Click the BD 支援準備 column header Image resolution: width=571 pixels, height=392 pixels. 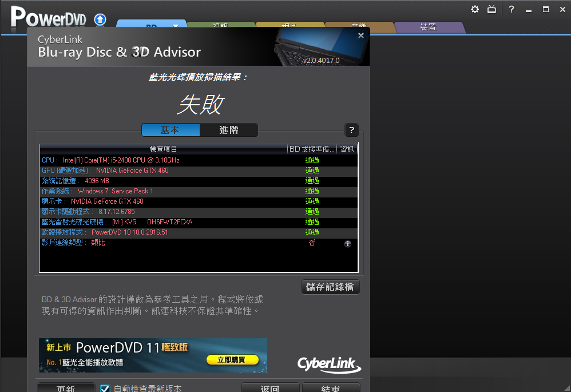pos(312,149)
